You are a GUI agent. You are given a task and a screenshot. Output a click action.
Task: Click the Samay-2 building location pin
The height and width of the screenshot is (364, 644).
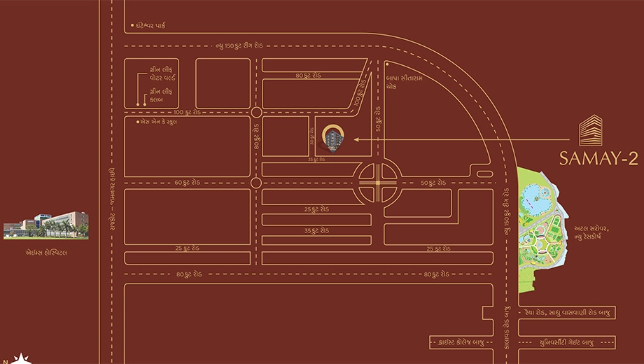point(333,139)
